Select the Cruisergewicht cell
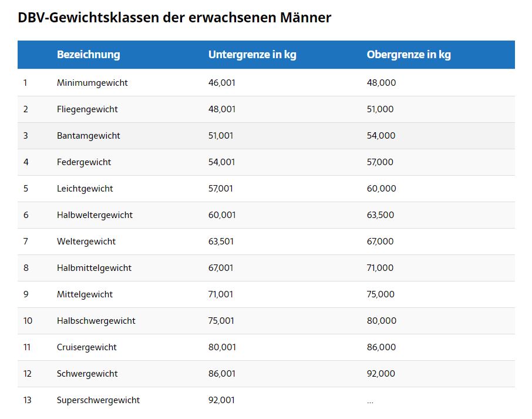Viewport: 532px width, 419px height. [x=86, y=348]
